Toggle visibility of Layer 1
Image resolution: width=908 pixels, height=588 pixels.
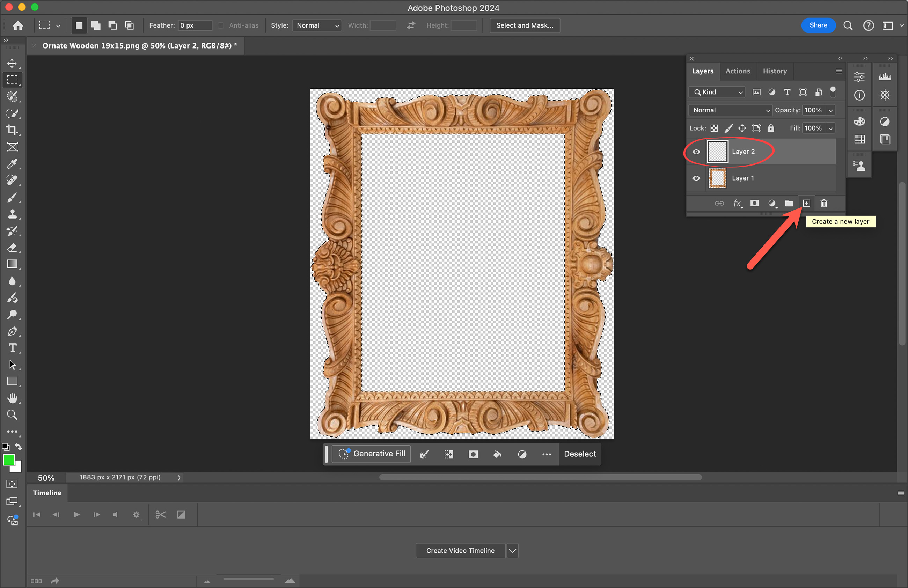[696, 178]
